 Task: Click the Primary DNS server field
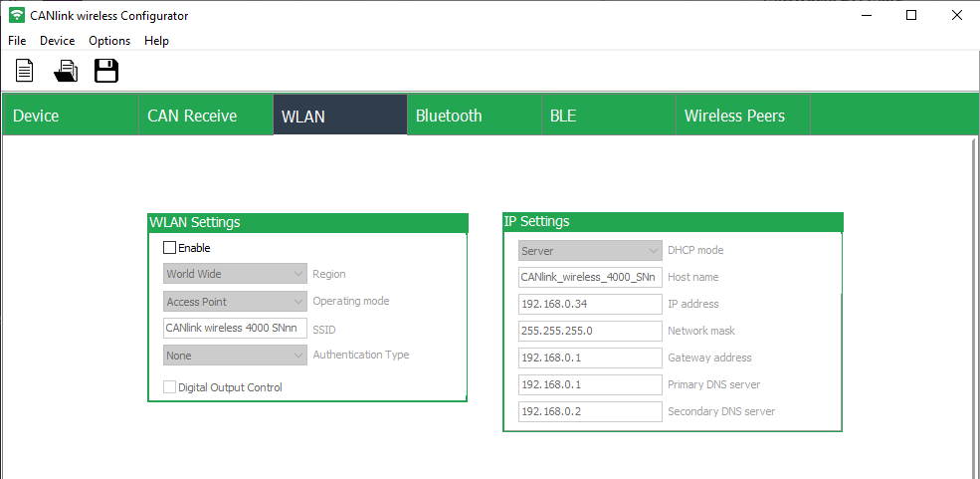click(590, 384)
